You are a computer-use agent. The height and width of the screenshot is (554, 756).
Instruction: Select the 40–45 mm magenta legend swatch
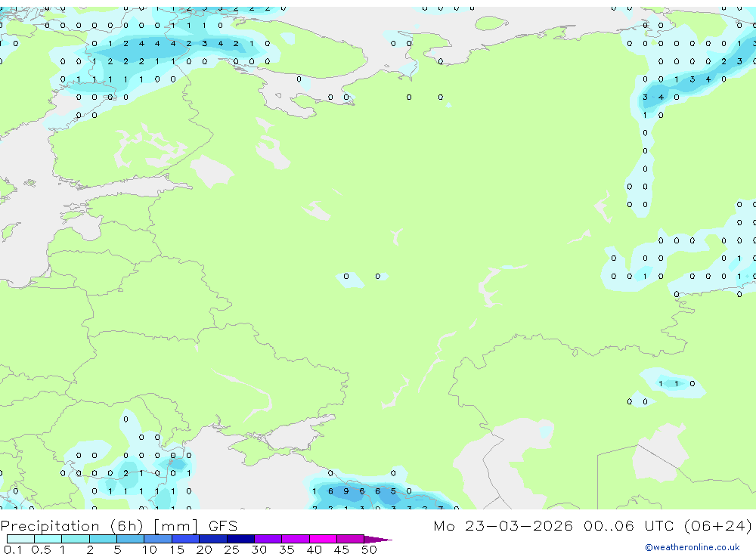[x=323, y=539]
